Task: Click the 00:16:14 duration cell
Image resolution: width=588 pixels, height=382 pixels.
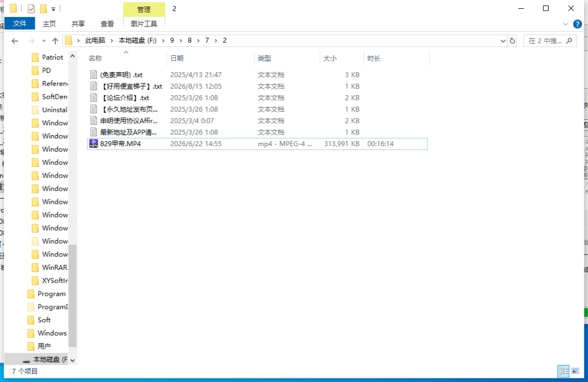Action: (380, 144)
